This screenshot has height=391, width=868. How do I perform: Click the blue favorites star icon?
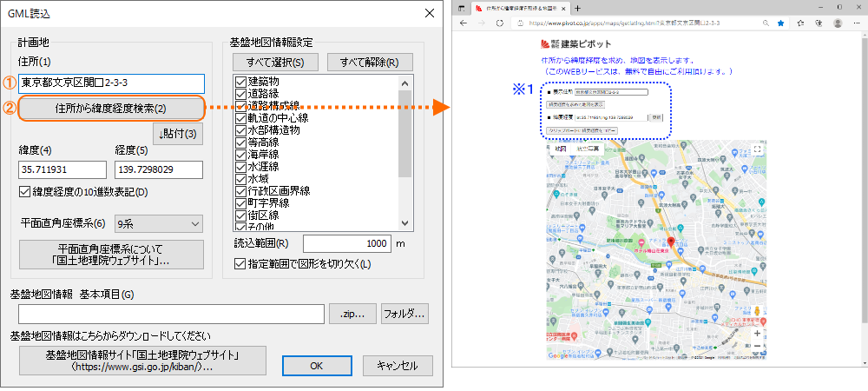781,23
